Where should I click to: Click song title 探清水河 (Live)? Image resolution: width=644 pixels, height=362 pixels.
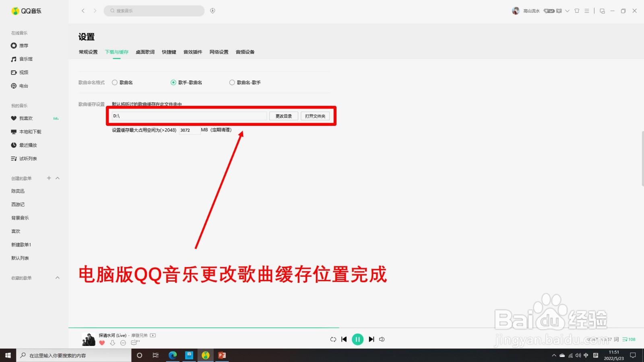click(113, 335)
